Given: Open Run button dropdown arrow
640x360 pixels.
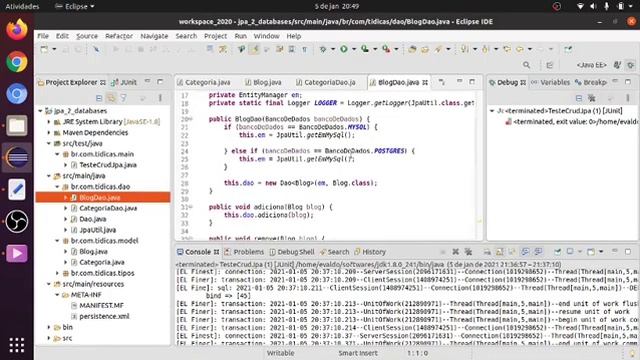Looking at the screenshot, I should pyautogui.click(x=353, y=49).
